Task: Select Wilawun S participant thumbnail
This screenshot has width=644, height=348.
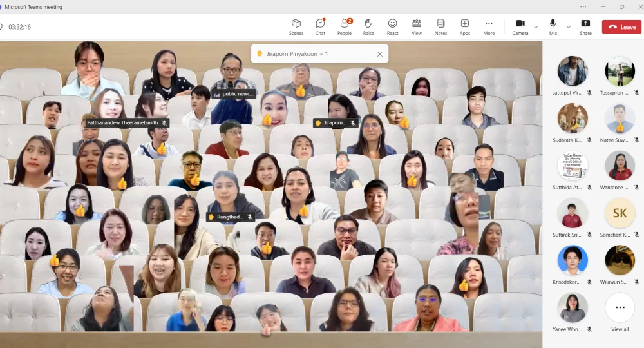Action: (x=620, y=260)
